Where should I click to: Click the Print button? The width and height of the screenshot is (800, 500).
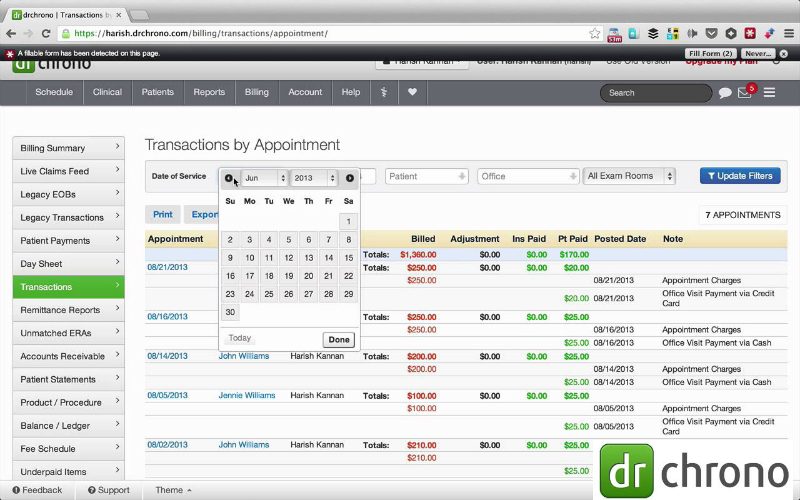162,215
